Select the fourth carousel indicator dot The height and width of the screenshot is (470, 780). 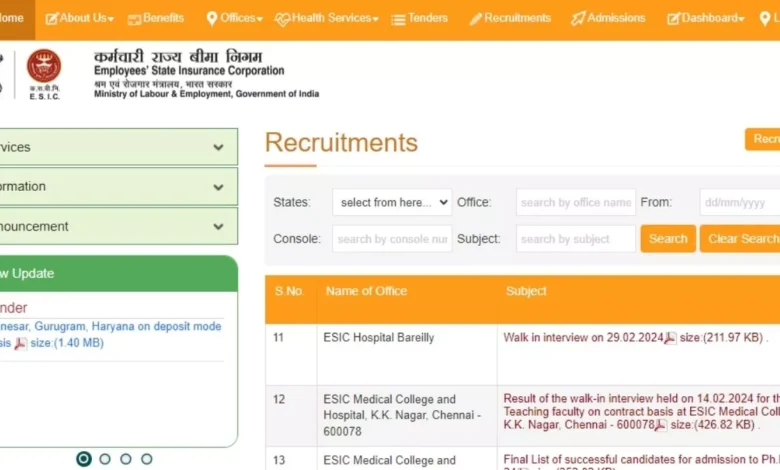click(147, 459)
